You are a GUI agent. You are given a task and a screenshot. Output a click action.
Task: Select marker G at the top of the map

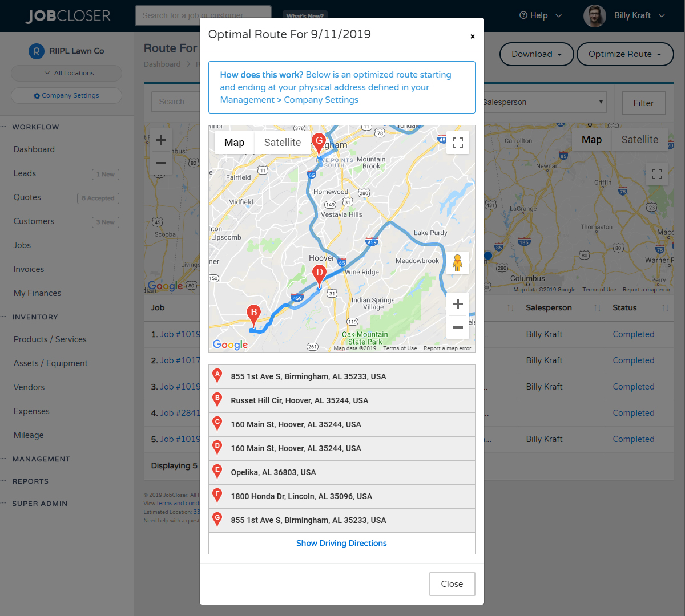[319, 140]
